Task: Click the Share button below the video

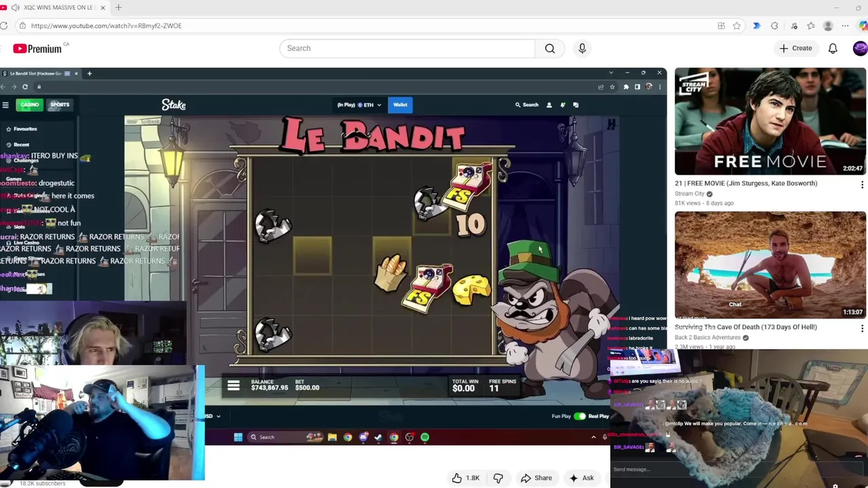Action: 536,478
